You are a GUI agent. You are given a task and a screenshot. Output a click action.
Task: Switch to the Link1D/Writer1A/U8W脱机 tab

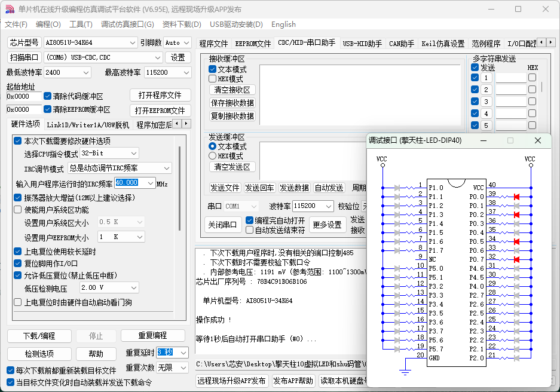[x=88, y=125]
